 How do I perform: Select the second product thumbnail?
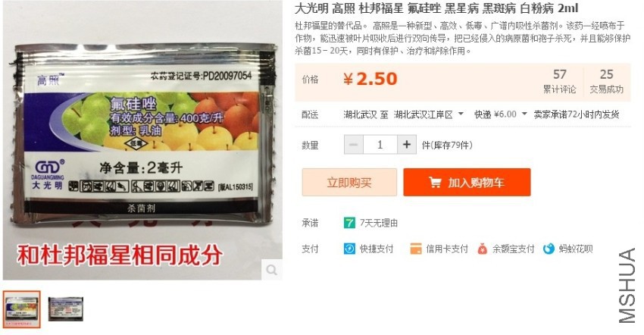point(66,309)
